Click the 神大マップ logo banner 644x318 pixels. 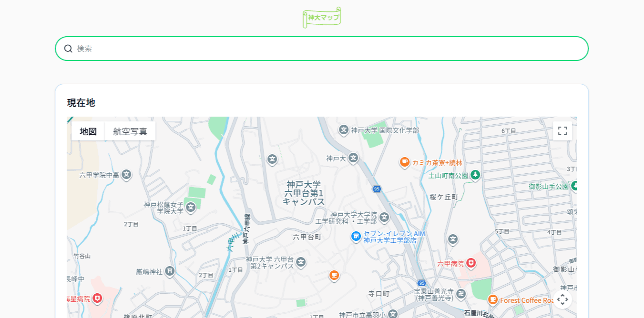pos(322,17)
